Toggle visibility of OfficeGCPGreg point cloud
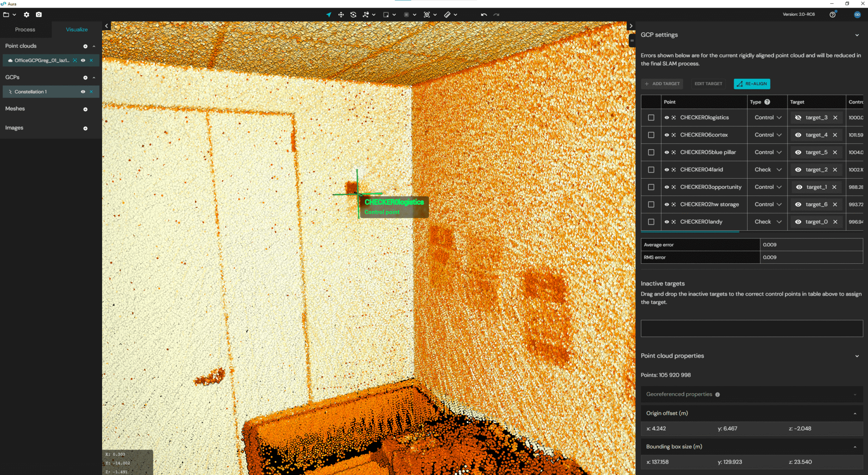This screenshot has height=475, width=868. point(83,60)
